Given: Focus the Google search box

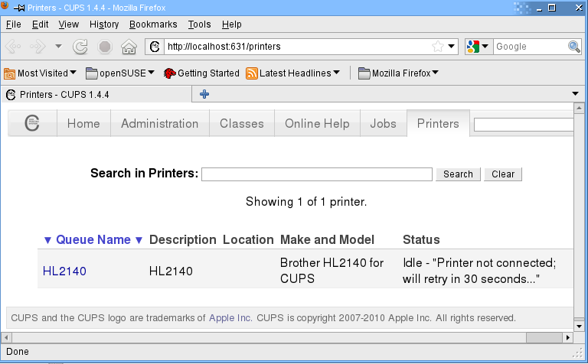Looking at the screenshot, I should (x=531, y=47).
